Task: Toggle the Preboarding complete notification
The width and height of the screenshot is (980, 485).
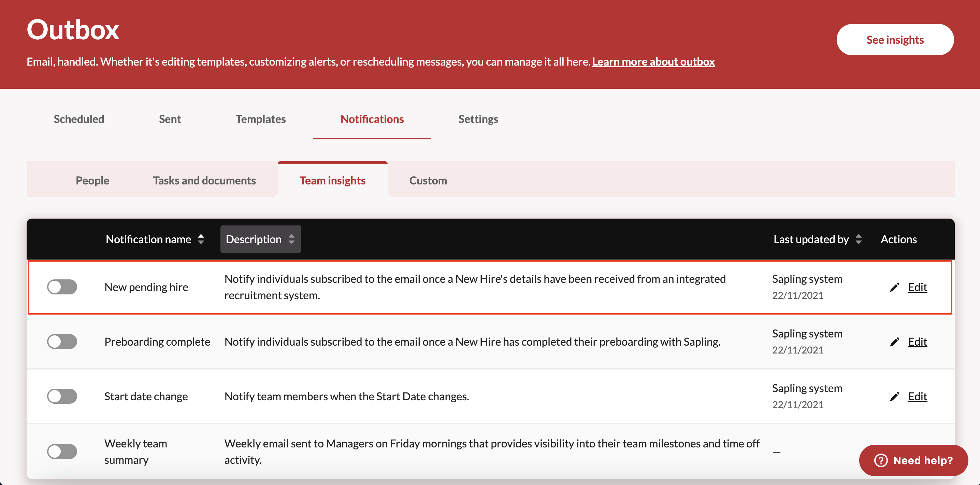Action: (62, 342)
